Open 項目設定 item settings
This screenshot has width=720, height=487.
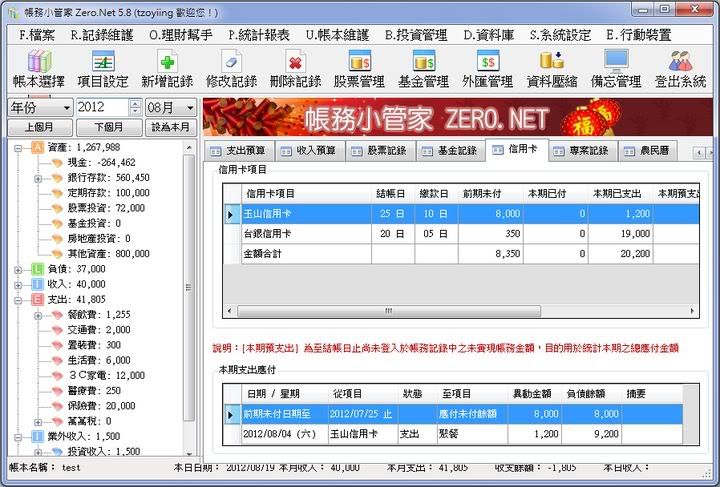tap(103, 69)
